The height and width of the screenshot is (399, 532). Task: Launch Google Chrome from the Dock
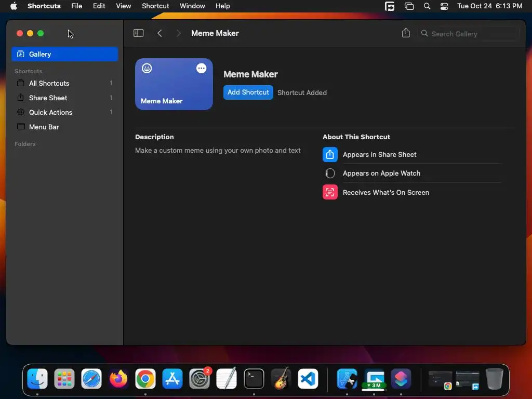(x=145, y=379)
